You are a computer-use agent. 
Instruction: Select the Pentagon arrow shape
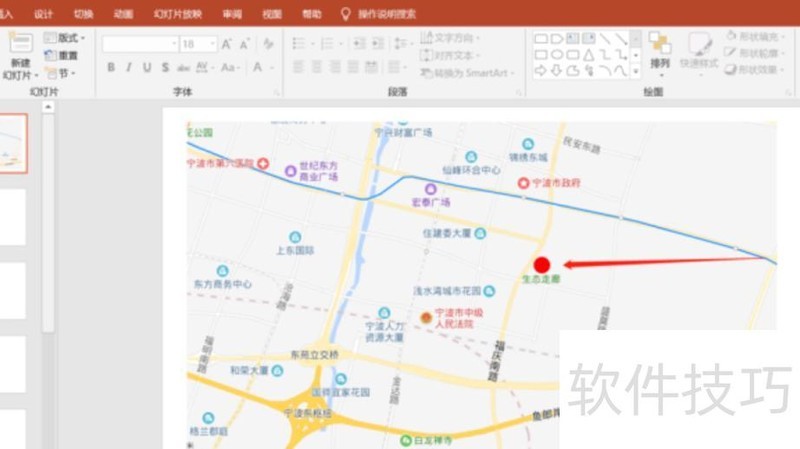(x=557, y=39)
